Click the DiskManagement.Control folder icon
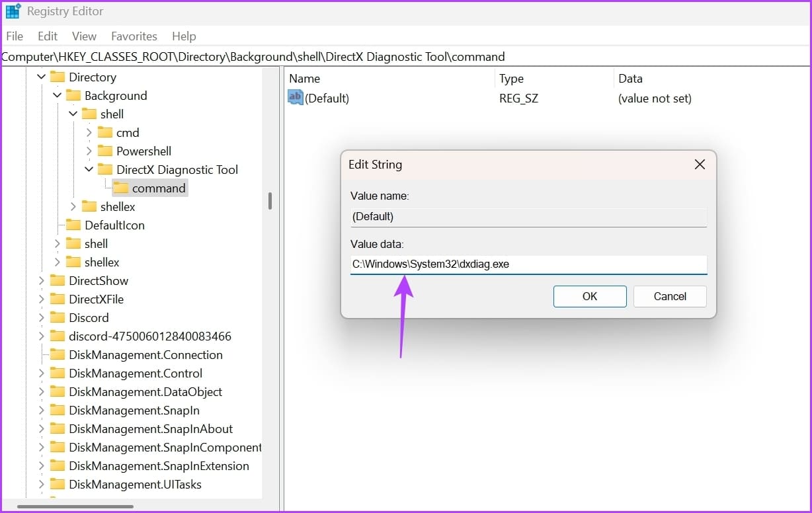The width and height of the screenshot is (812, 513). coord(58,374)
